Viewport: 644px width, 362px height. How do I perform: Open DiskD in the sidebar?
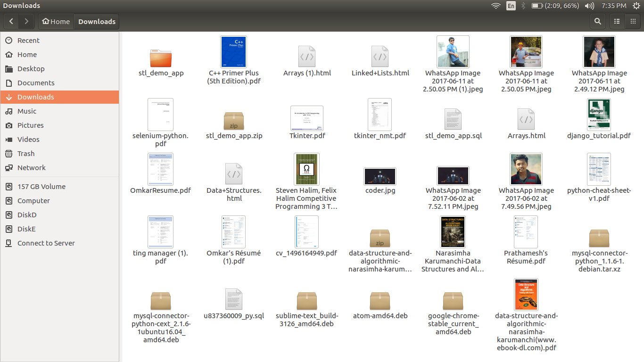click(x=59, y=215)
